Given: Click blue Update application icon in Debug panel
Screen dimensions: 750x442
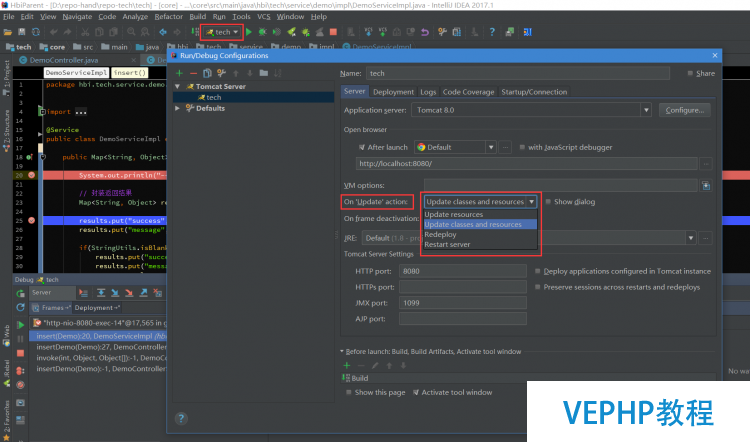Looking at the screenshot, I should [20, 308].
